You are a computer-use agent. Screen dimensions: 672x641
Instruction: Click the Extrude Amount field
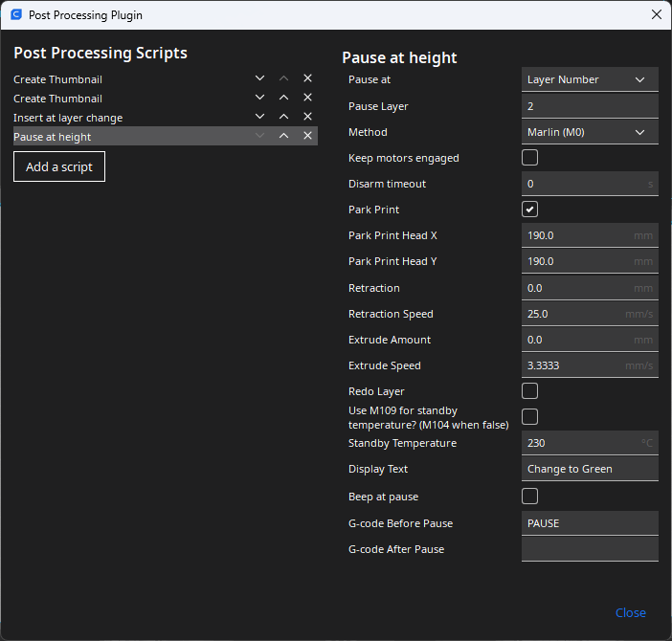coord(590,340)
